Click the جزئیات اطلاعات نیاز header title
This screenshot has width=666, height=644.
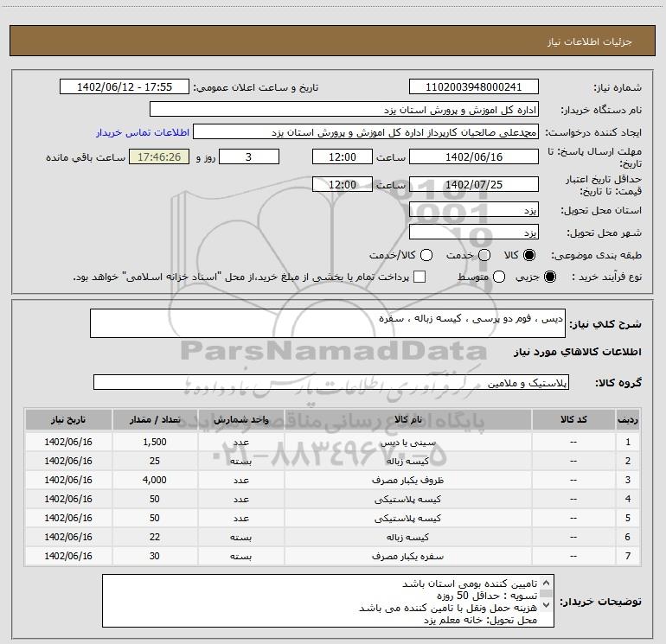click(x=590, y=41)
